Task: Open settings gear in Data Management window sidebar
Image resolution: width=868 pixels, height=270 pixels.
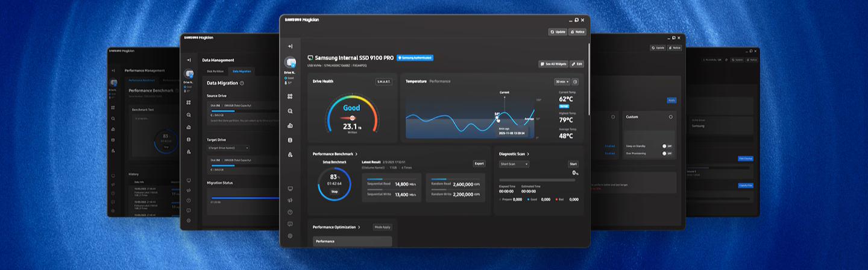Action: click(189, 221)
